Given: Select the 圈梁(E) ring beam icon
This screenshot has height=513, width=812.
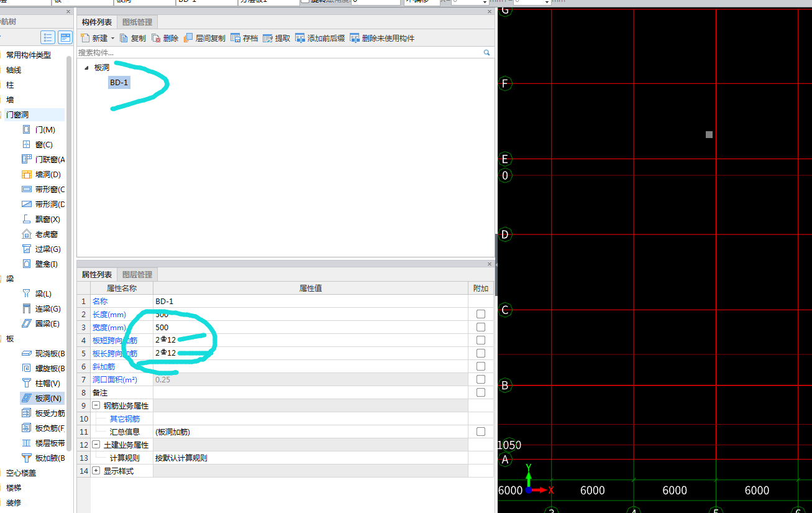Looking at the screenshot, I should (x=26, y=323).
